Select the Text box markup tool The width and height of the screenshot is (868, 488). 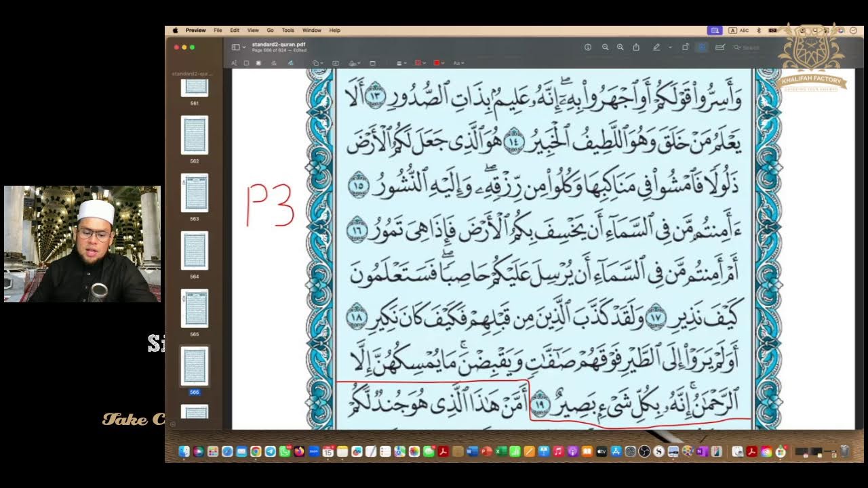(x=336, y=63)
